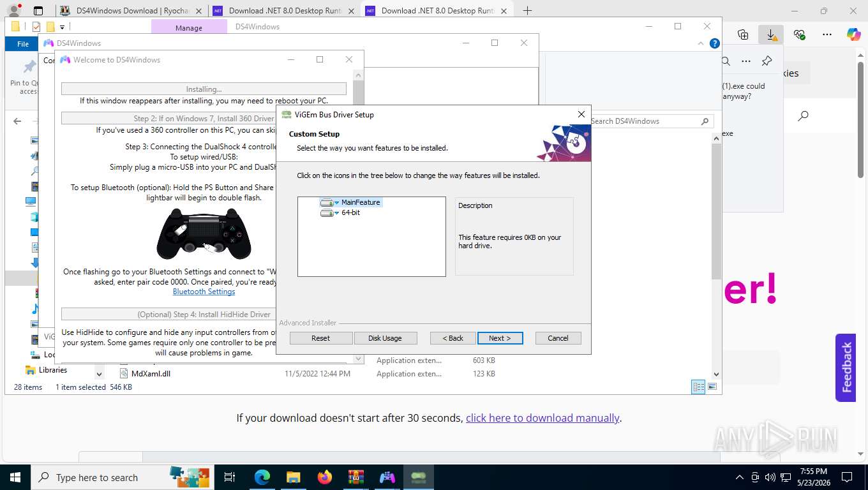Select the MainFeature tree label
Viewport: 868px width, 490px height.
tap(361, 202)
